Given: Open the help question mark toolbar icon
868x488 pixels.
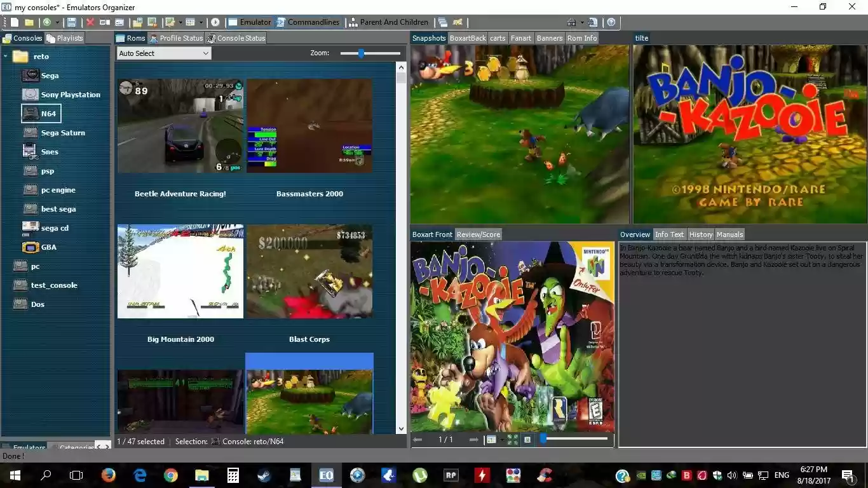Looking at the screenshot, I should pos(611,22).
